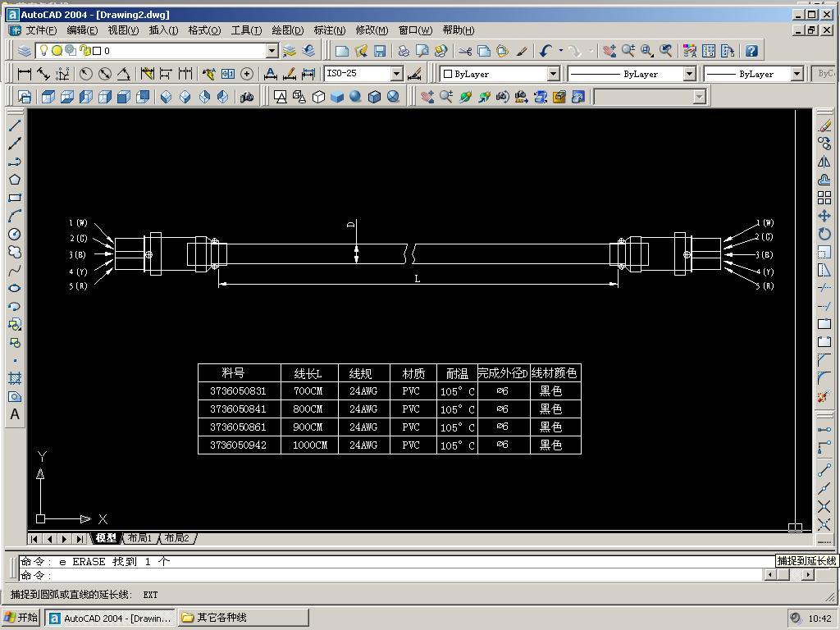The width and height of the screenshot is (840, 630).
Task: Toggle layer 0 on/off lightbulb
Action: coord(44,50)
